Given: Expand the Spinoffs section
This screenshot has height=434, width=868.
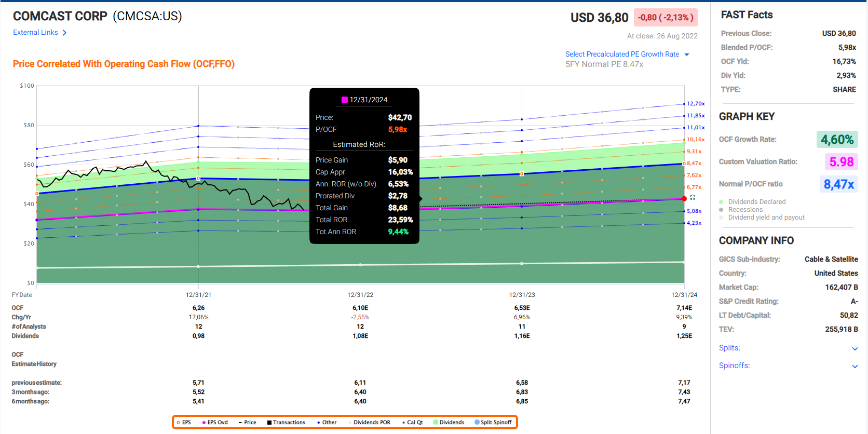Looking at the screenshot, I should [x=855, y=366].
